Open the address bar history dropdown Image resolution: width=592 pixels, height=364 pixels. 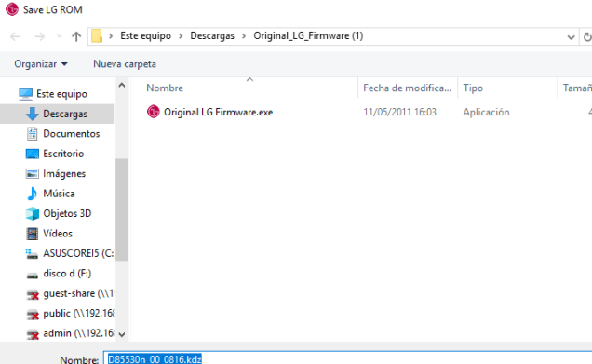pyautogui.click(x=571, y=37)
